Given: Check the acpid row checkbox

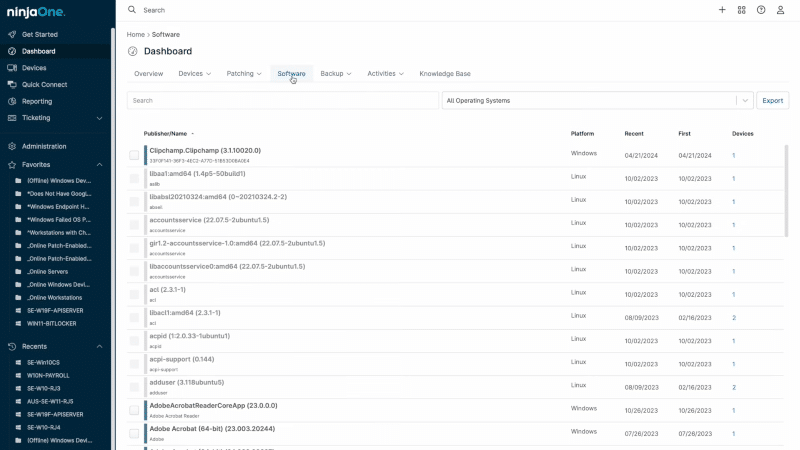Looking at the screenshot, I should point(134,341).
